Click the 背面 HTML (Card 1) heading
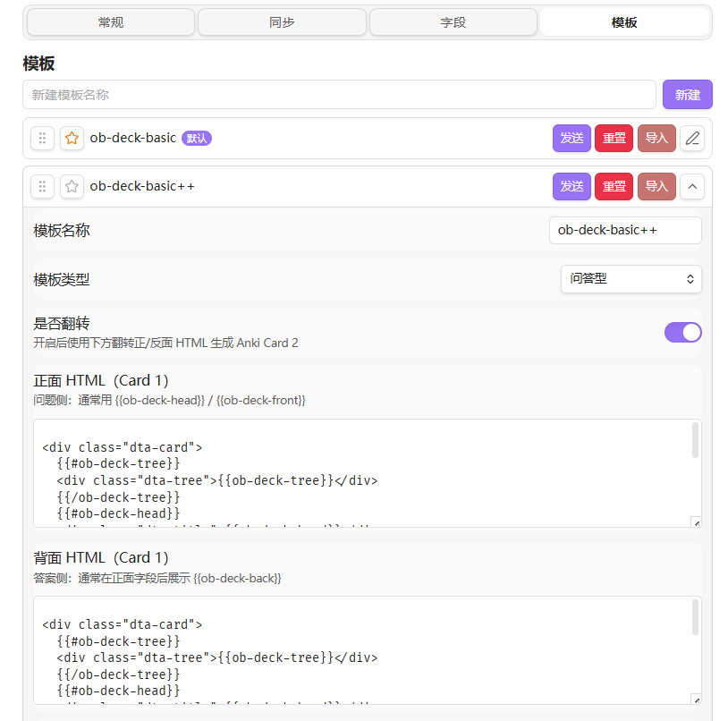The image size is (728, 721). (101, 557)
